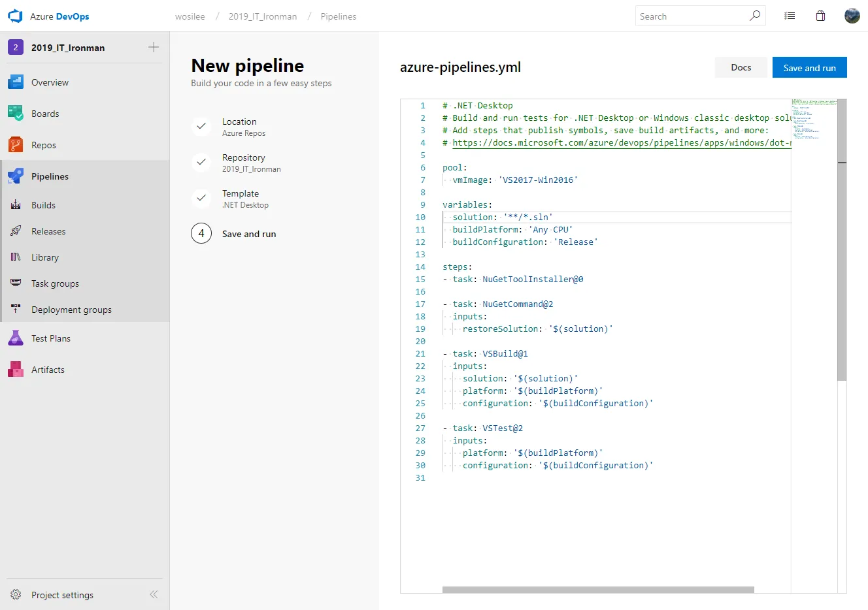Click the Search input box
Image resolution: width=868 pixels, height=610 pixels.
pos(693,16)
